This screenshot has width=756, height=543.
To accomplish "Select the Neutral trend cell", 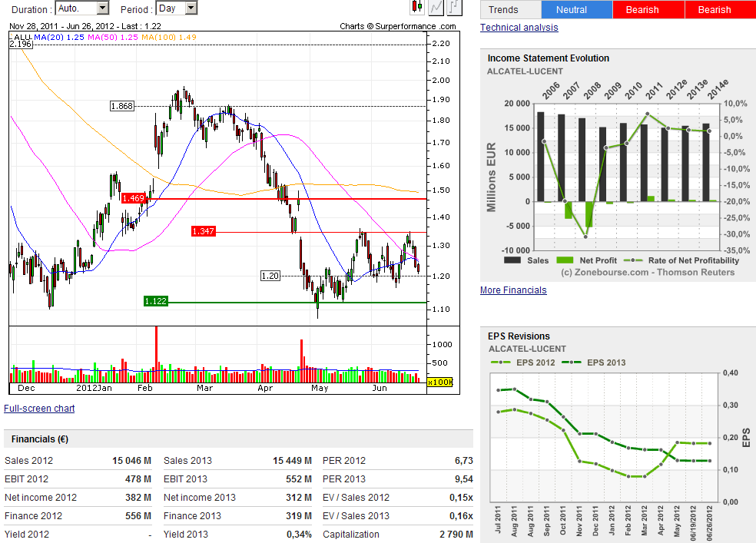I will coord(577,10).
